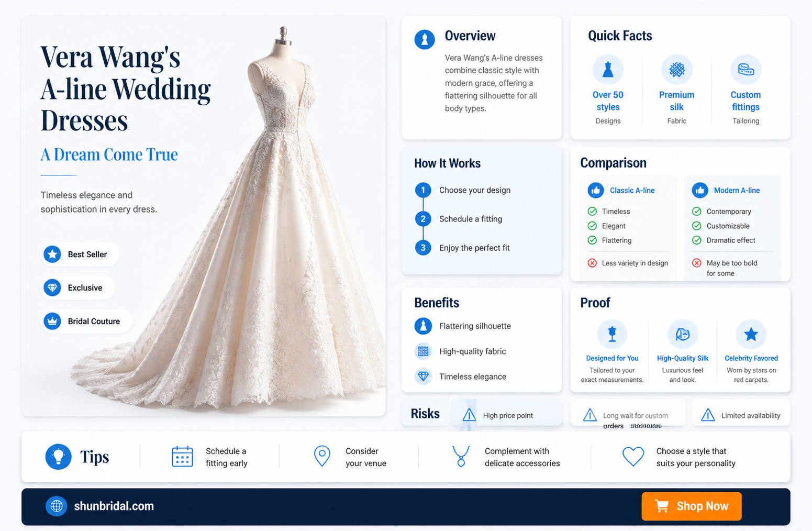Click thumbs-up icon beside Classic A-line

(x=595, y=191)
